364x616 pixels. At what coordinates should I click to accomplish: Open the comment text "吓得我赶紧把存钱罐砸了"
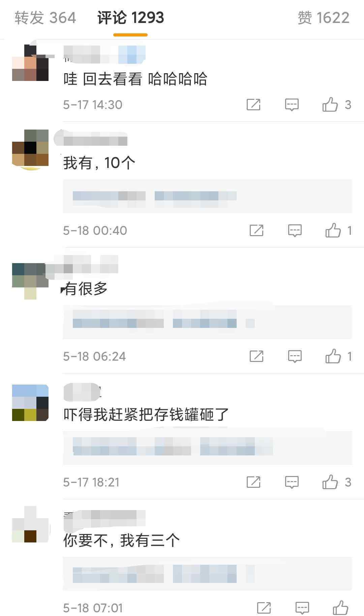[146, 415]
